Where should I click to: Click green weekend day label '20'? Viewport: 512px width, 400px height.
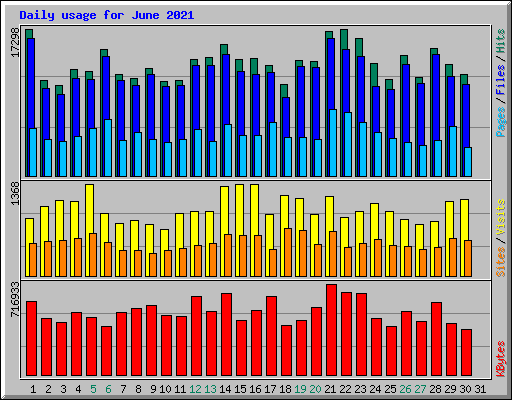(x=315, y=389)
